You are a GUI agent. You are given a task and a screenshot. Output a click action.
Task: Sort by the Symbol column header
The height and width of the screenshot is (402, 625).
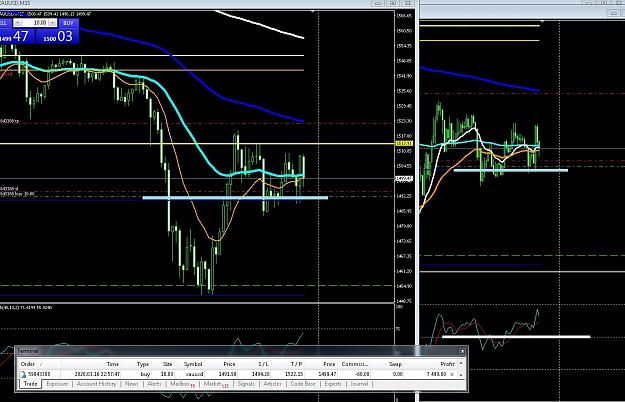coord(190,364)
